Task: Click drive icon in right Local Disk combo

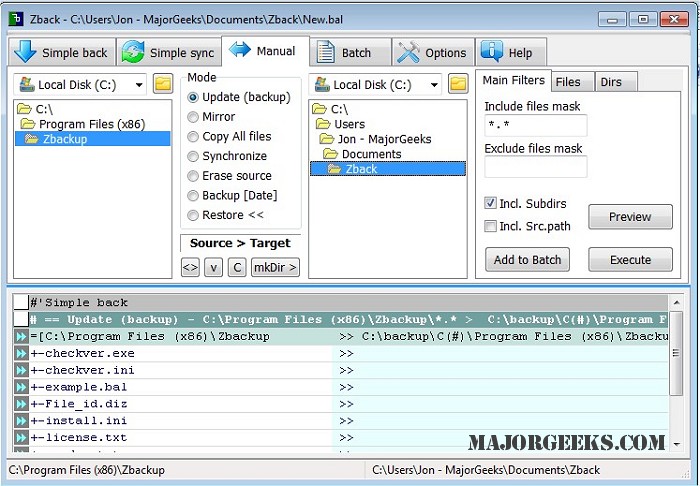Action: 322,84
